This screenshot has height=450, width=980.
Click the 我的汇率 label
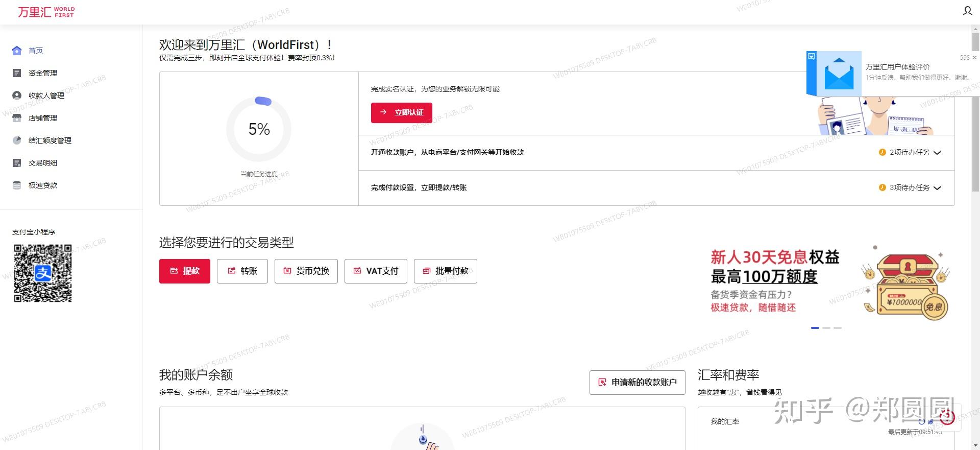[725, 421]
